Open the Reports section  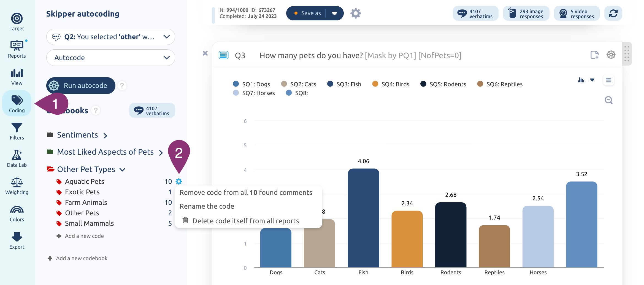point(17,49)
